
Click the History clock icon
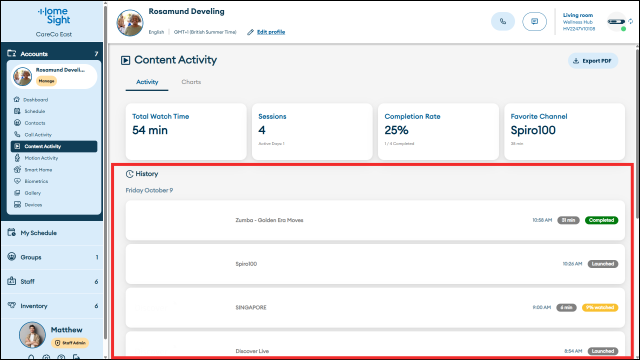pyautogui.click(x=129, y=174)
